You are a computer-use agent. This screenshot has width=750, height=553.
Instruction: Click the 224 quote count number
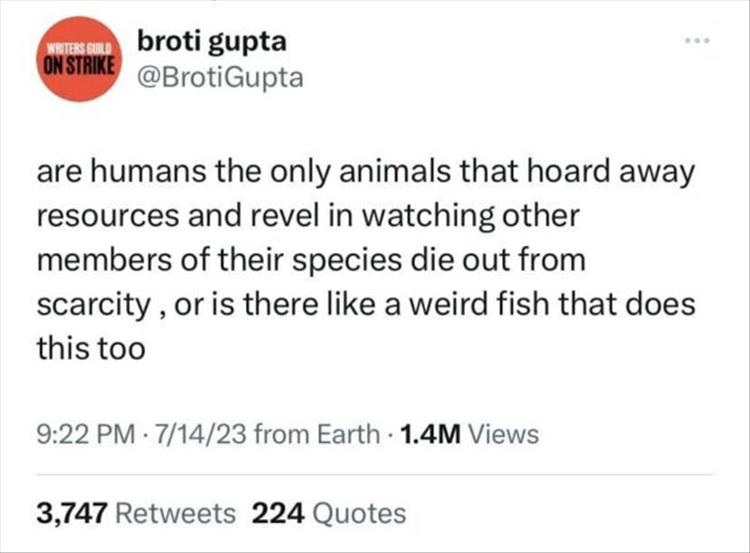point(278,513)
